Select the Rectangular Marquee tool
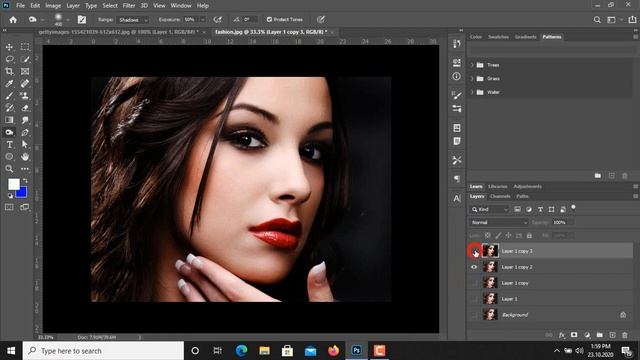The height and width of the screenshot is (360, 640). pyautogui.click(x=25, y=47)
